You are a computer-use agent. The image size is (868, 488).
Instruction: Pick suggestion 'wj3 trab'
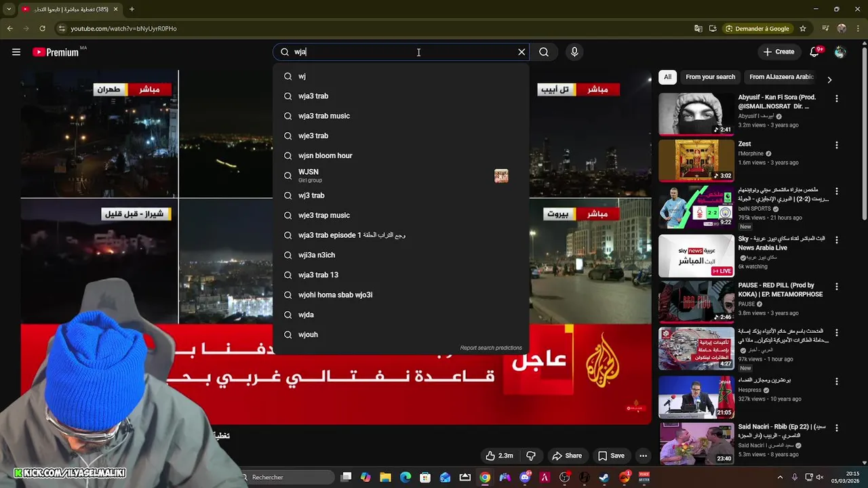point(401,195)
